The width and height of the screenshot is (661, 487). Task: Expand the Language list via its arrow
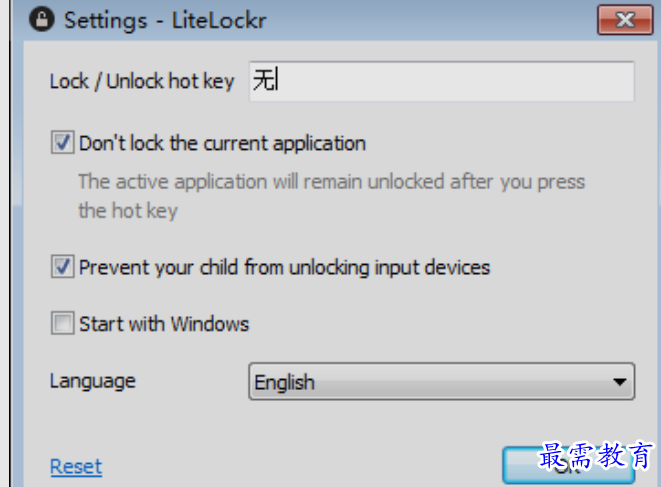619,382
